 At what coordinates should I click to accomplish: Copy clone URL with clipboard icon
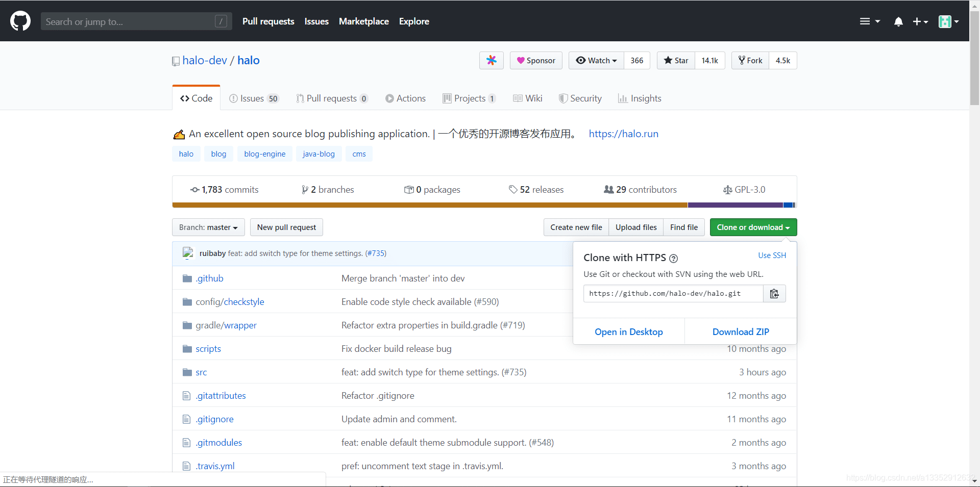[774, 294]
